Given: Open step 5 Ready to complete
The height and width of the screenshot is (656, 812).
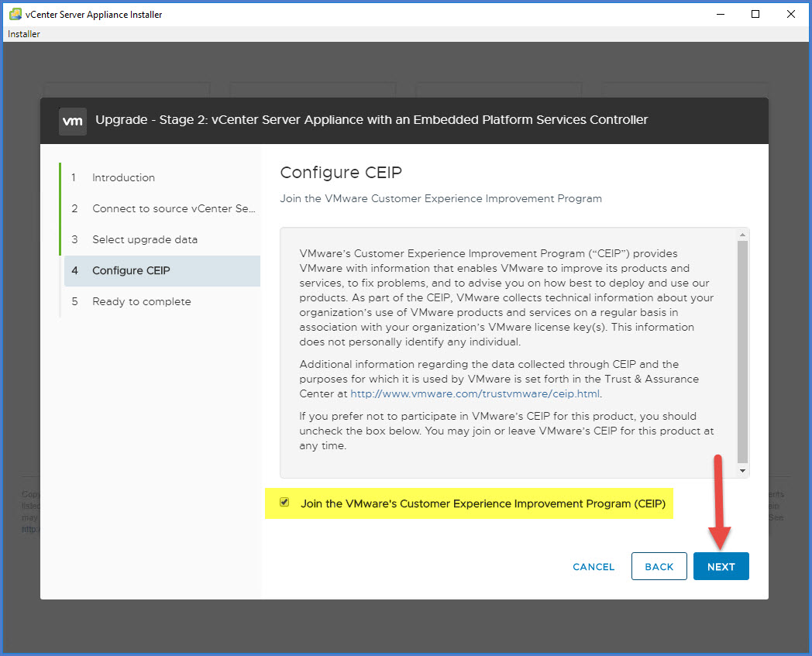Looking at the screenshot, I should tap(141, 301).
